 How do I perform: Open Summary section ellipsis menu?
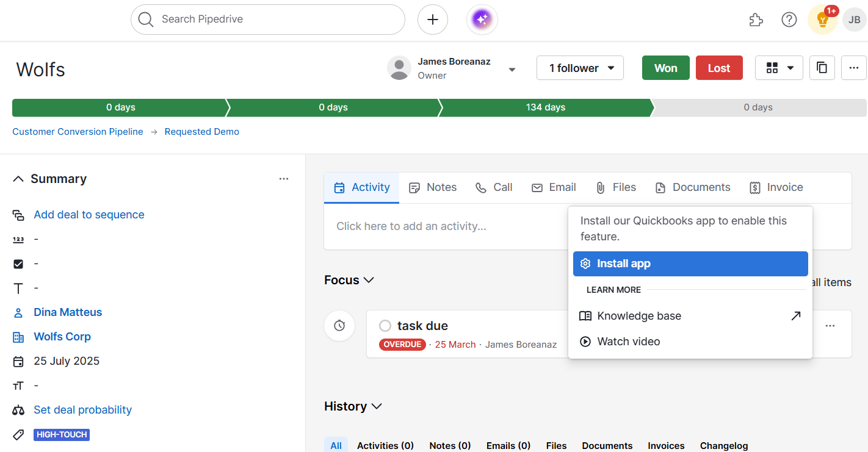[284, 179]
